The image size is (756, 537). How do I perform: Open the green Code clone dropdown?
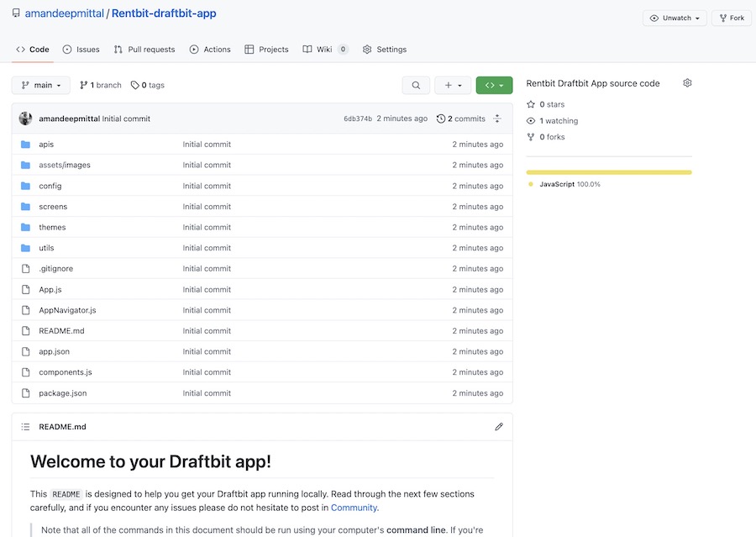494,86
